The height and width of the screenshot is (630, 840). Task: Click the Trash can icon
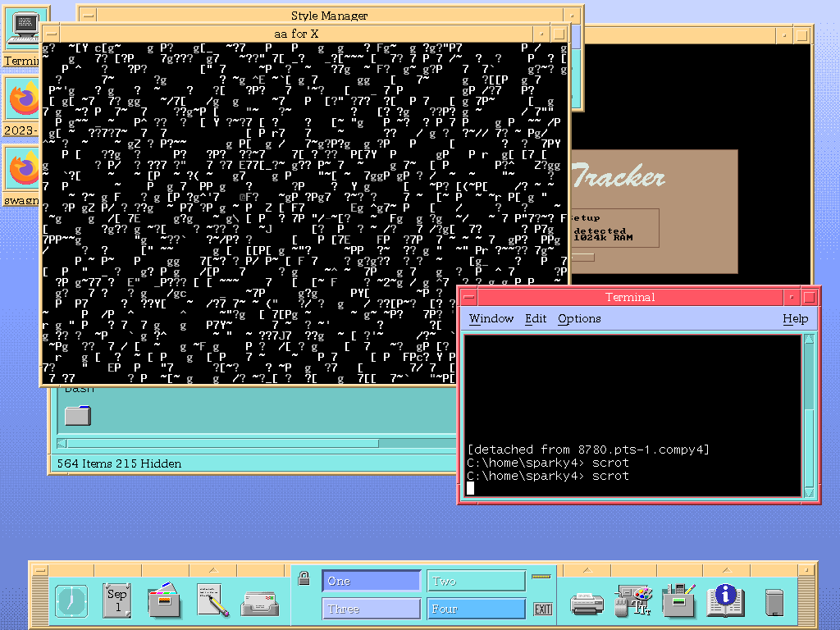click(x=774, y=603)
